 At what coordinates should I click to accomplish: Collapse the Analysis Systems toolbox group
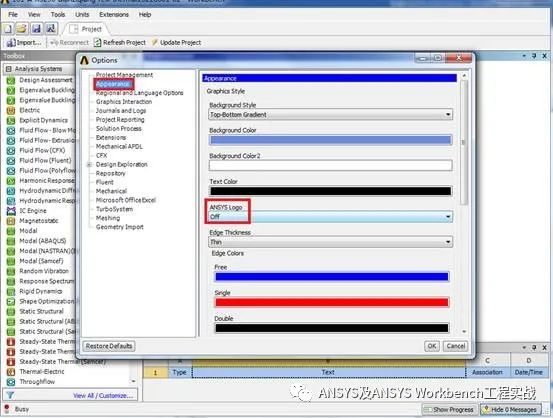[9, 69]
